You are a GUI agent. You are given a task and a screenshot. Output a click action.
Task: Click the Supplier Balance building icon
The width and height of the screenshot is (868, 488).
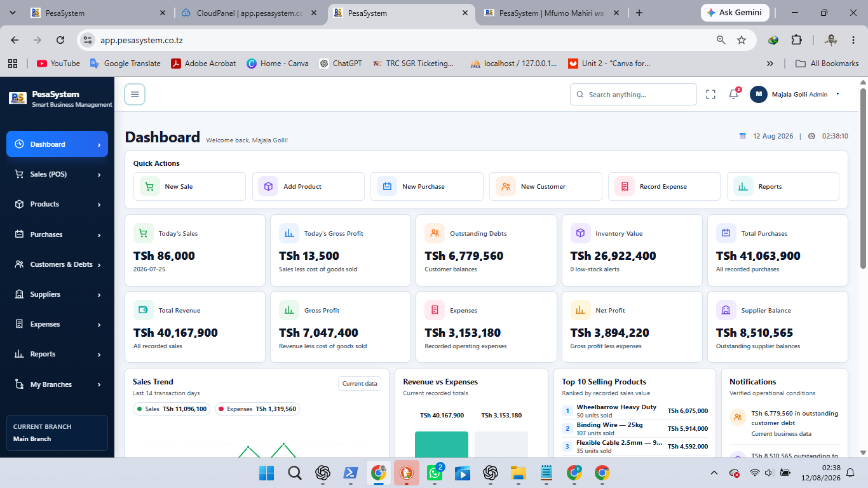point(726,310)
